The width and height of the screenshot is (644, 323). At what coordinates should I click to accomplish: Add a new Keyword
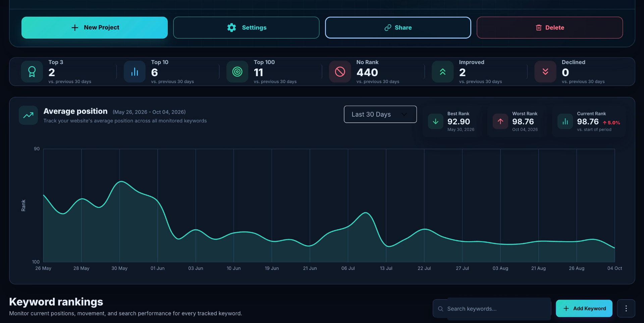584,308
